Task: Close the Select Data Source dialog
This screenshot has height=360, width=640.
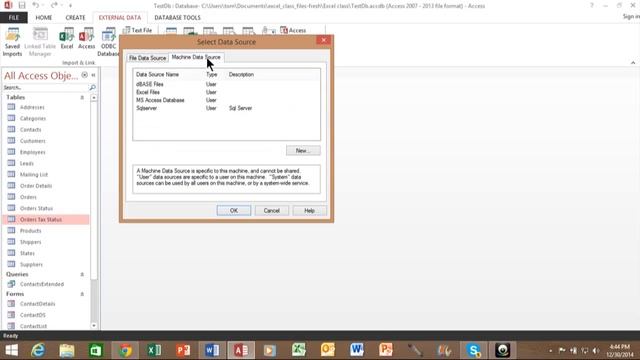Action: (x=323, y=40)
